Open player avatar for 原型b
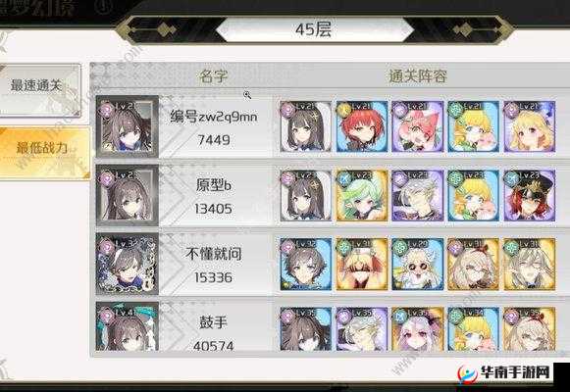570x392 pixels. click(x=128, y=195)
